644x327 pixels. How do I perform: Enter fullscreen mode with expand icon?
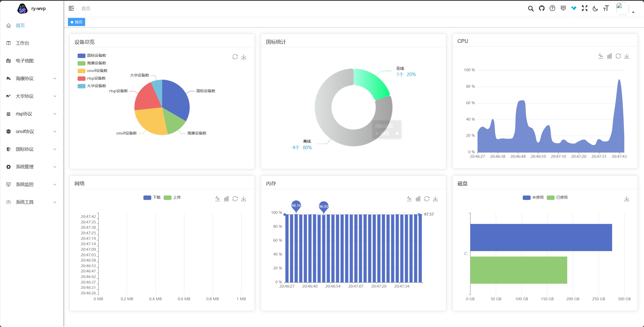[585, 9]
